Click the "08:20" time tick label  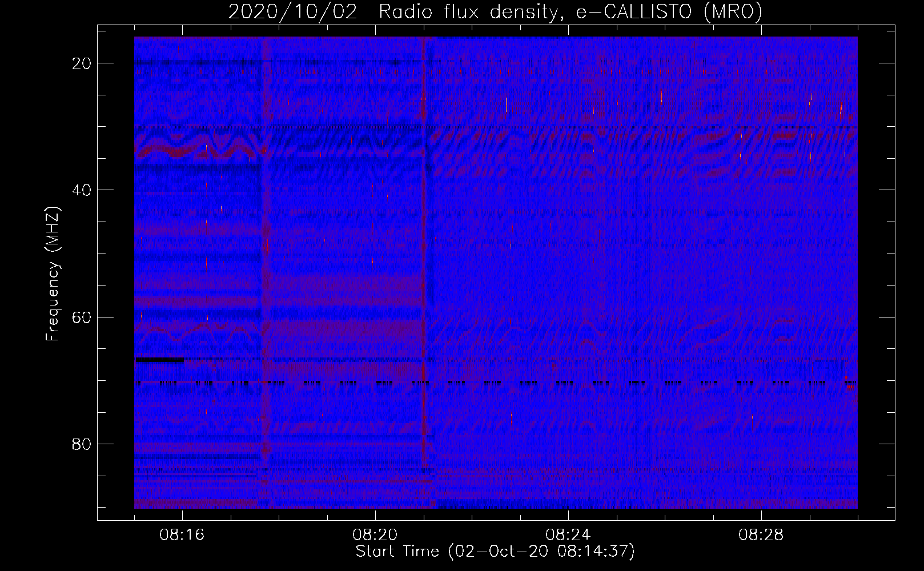click(x=375, y=535)
